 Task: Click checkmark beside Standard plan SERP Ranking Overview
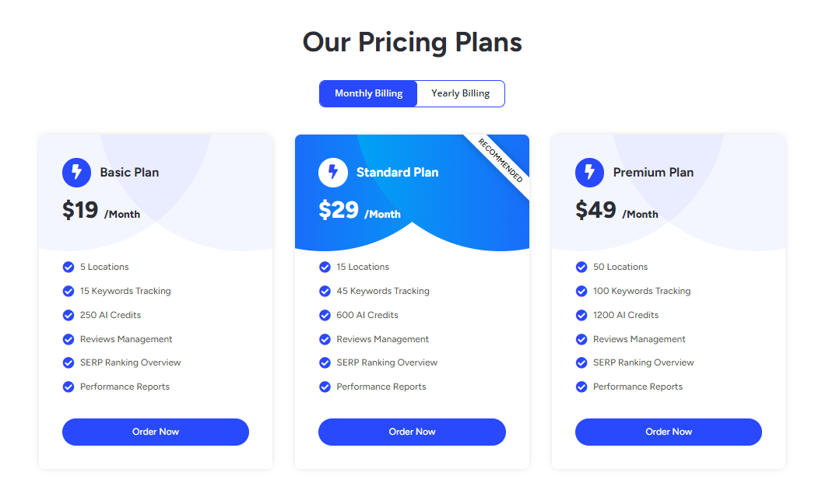tap(325, 362)
